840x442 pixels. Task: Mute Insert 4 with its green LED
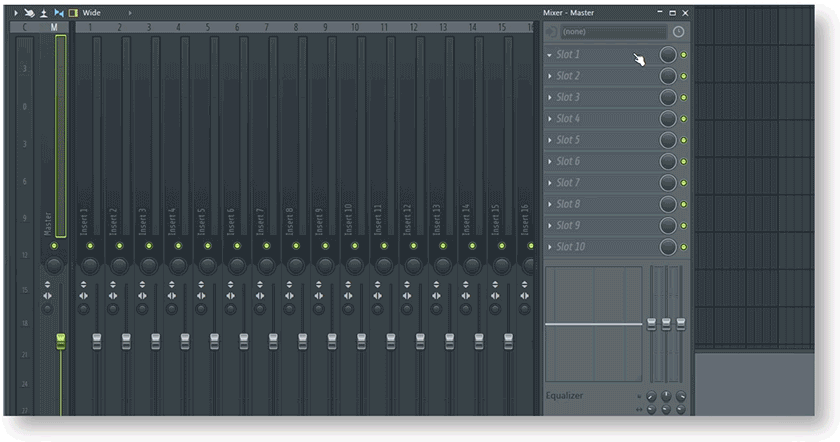click(178, 246)
